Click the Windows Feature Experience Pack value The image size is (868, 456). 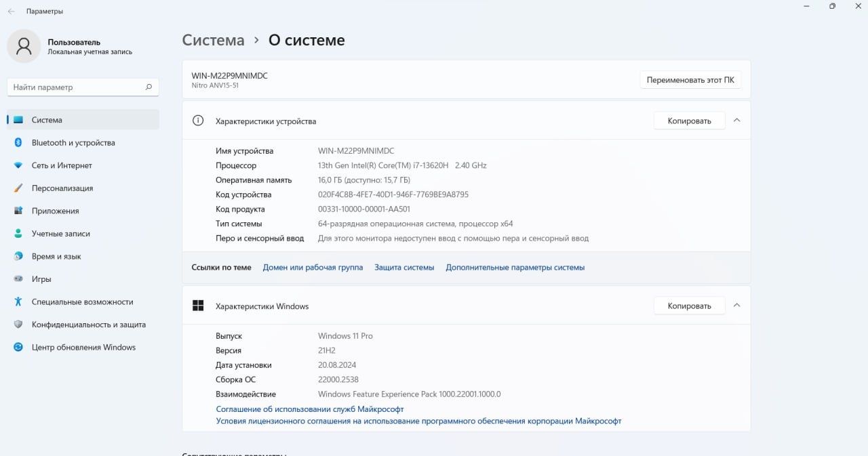click(410, 394)
